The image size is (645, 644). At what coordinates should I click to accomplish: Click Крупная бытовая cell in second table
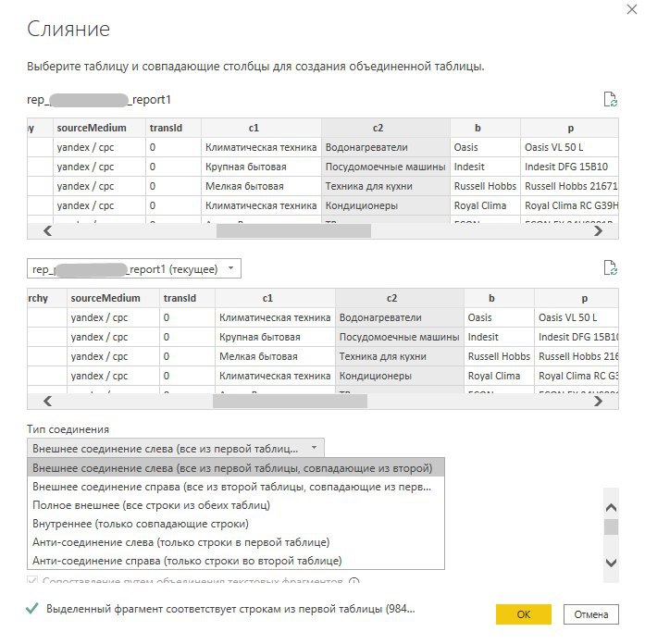275,337
